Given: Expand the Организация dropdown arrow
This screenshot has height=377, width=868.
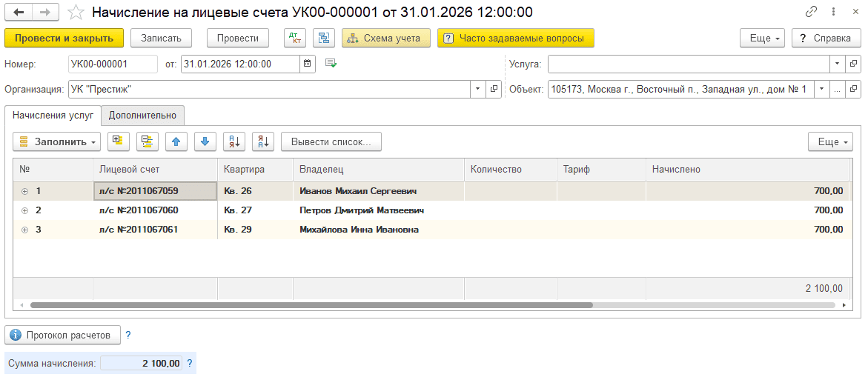Looking at the screenshot, I should (477, 90).
